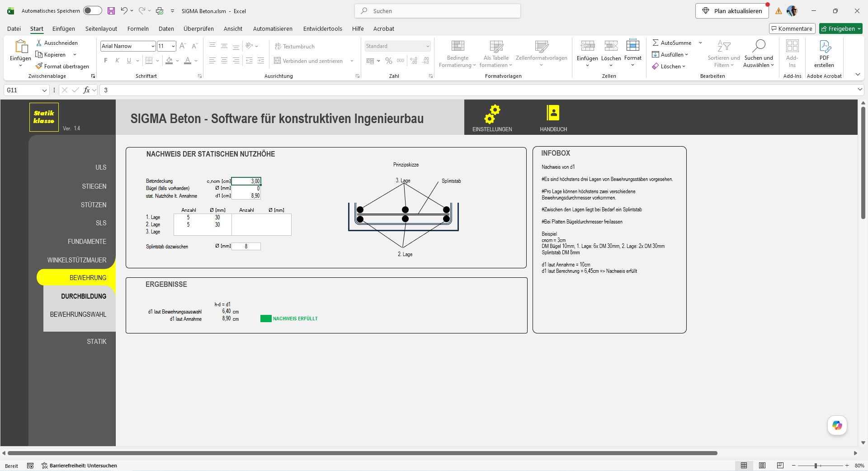Apply italic formatting (K)
Screen dimensions: 868x471
117,61
